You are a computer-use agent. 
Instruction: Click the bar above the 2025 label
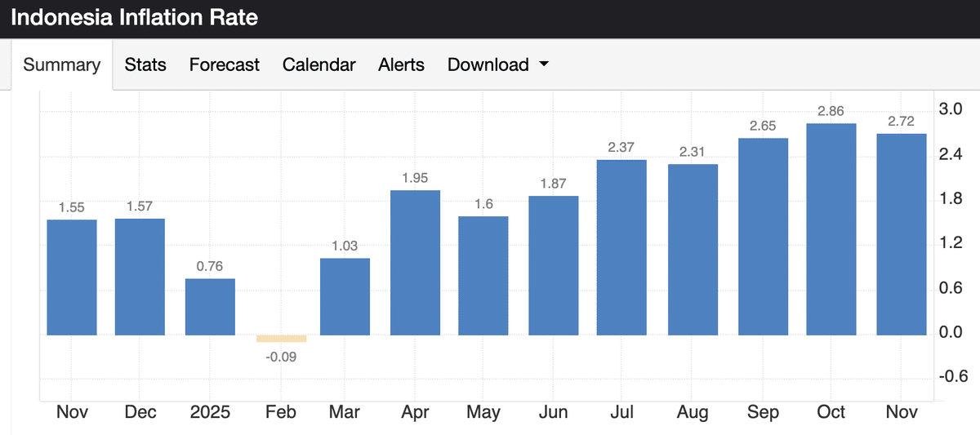(x=210, y=307)
